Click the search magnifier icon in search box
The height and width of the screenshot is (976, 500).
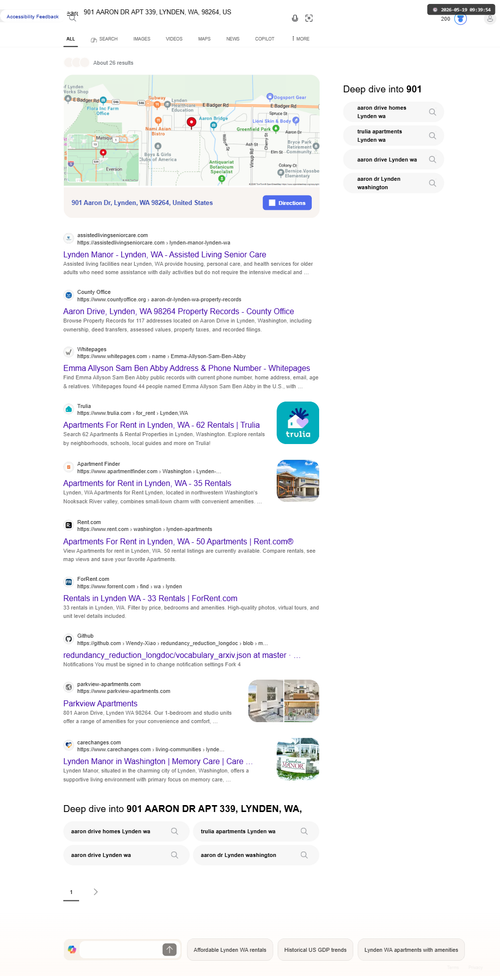pyautogui.click(x=72, y=18)
